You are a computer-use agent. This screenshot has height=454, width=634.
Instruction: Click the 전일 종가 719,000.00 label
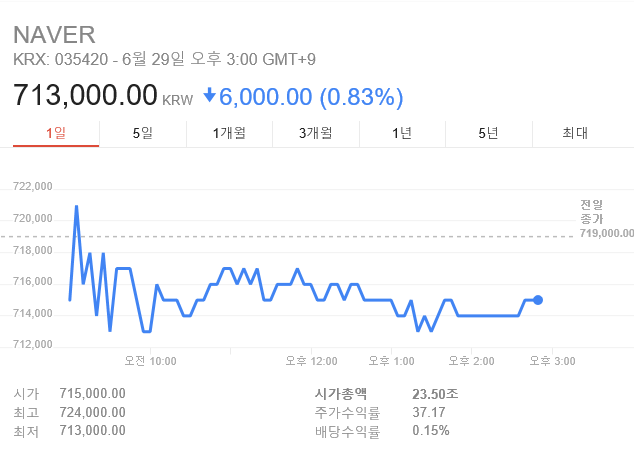pyautogui.click(x=607, y=219)
